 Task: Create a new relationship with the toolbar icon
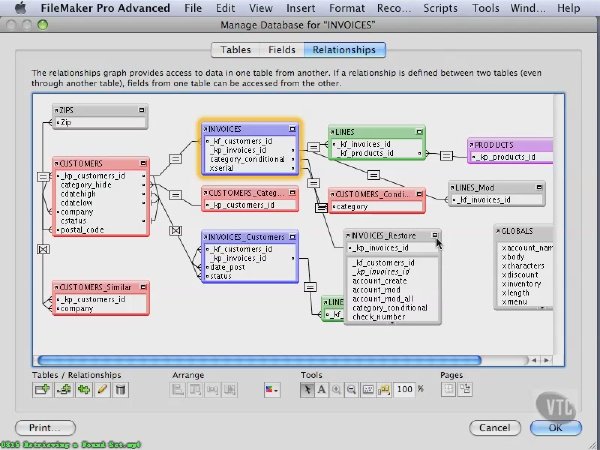[64, 390]
